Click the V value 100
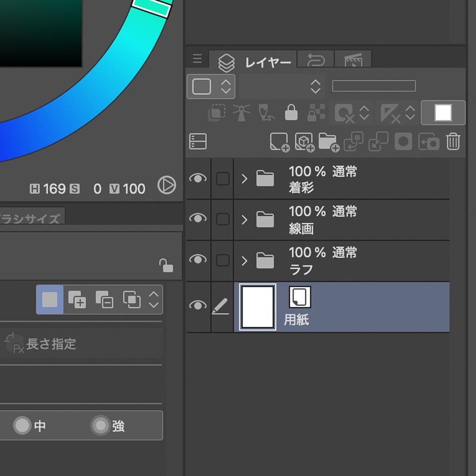Viewport: 476px width, 476px height. coord(134,189)
